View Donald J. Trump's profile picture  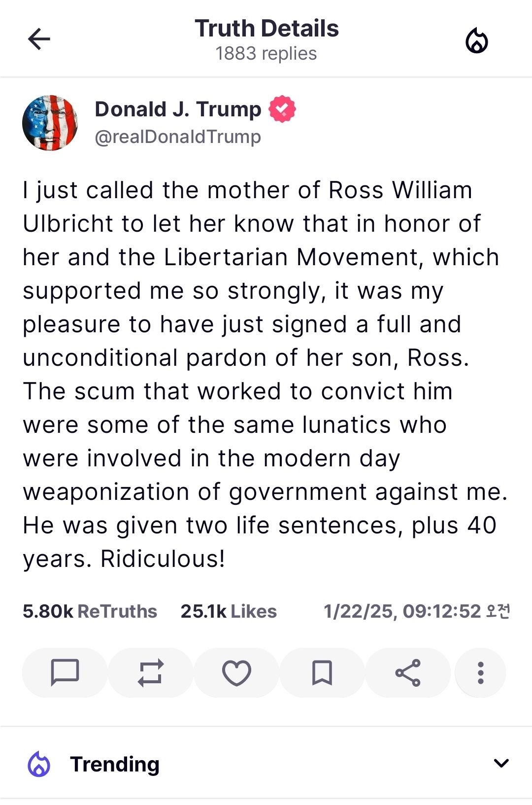pos(50,123)
